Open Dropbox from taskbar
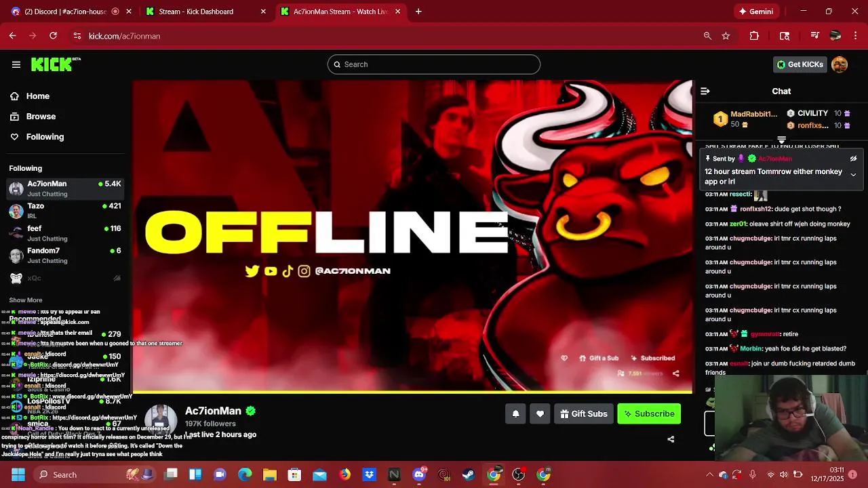 [370, 474]
